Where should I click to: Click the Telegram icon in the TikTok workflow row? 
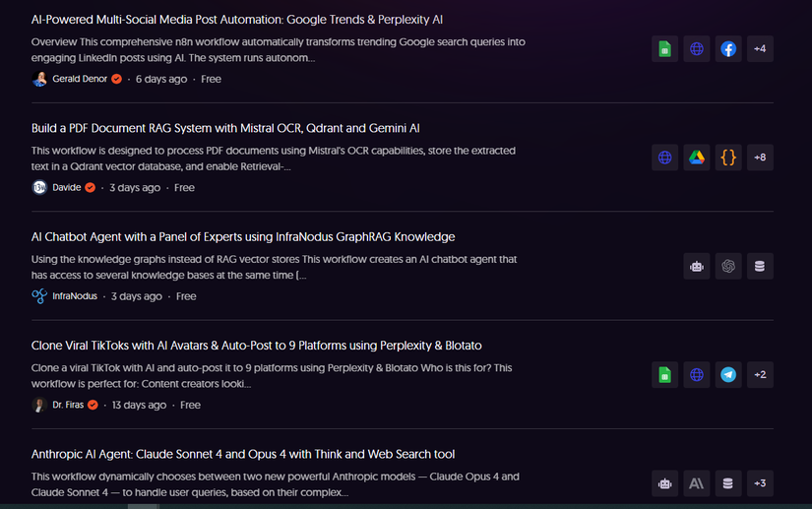pos(728,374)
